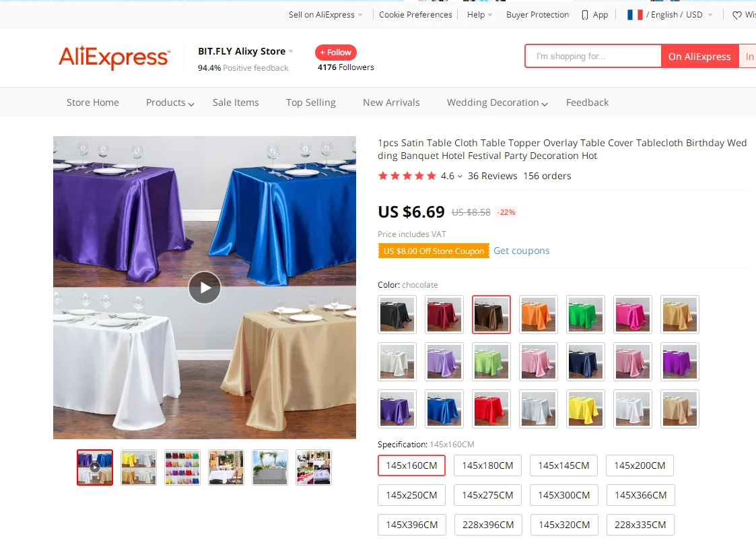Viewport: 756px width, 547px height.
Task: Play the product video
Action: [x=205, y=288]
